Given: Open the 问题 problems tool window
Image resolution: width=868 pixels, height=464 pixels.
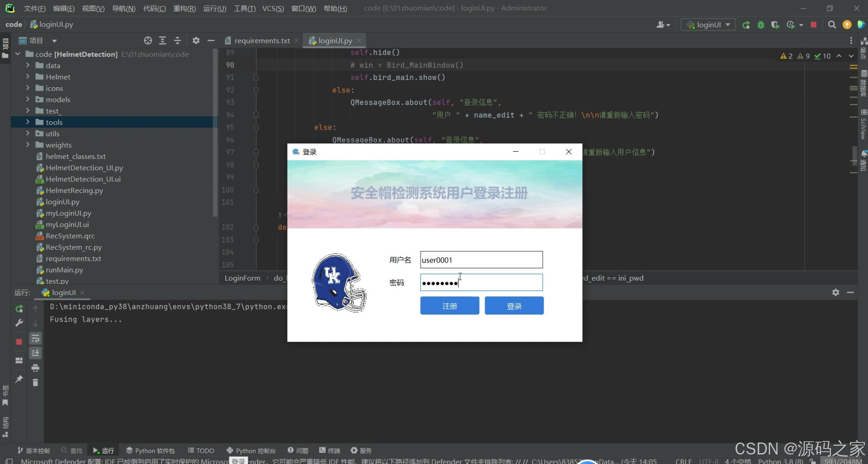Looking at the screenshot, I should (298, 450).
